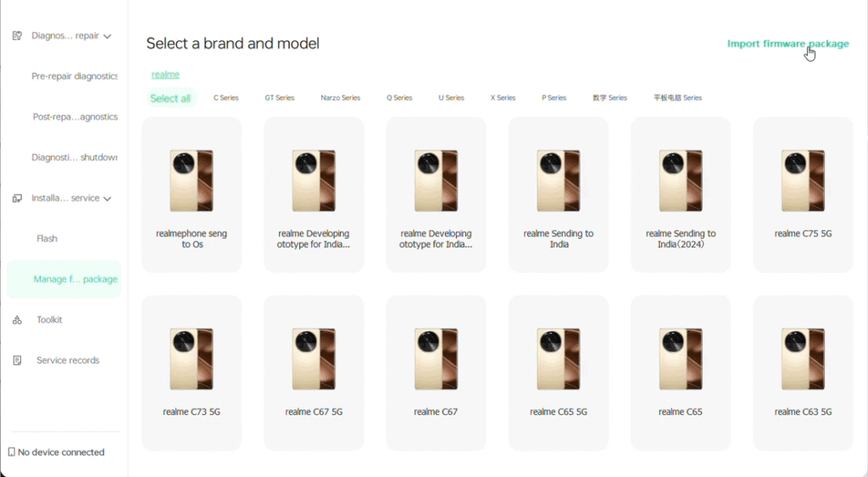Click the realme C63 5G label text
This screenshot has width=868, height=477.
pyautogui.click(x=804, y=412)
